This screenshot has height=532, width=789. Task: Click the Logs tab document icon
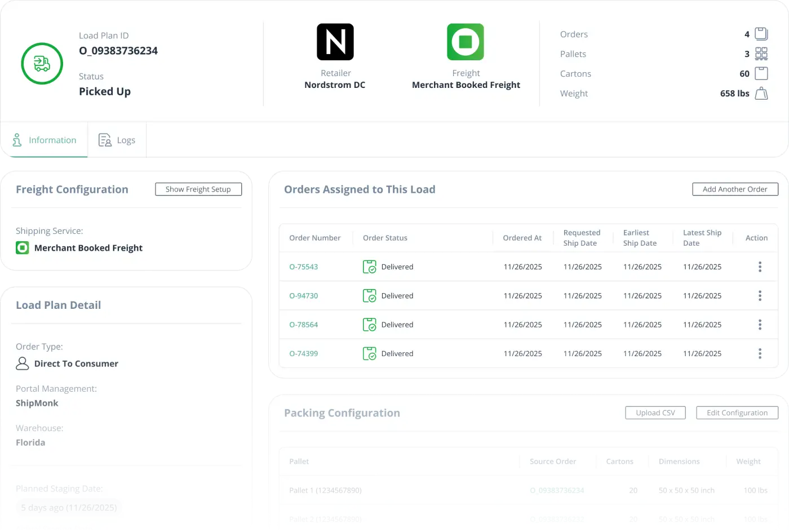pyautogui.click(x=105, y=140)
